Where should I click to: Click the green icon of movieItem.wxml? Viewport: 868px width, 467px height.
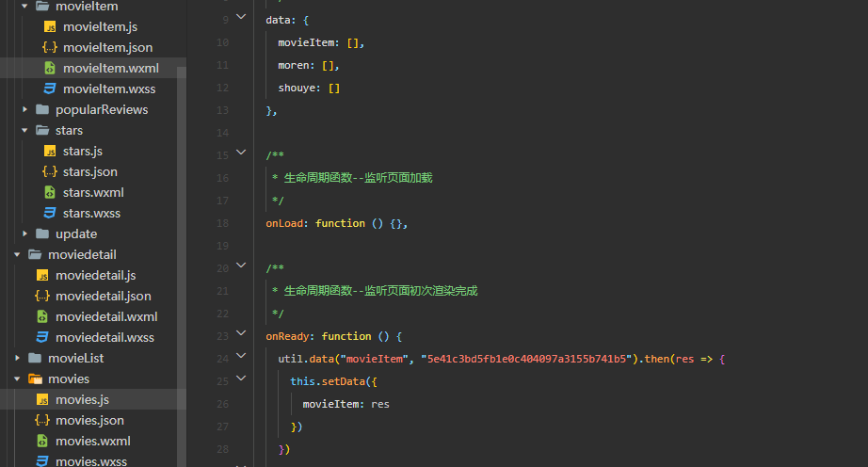coord(50,68)
